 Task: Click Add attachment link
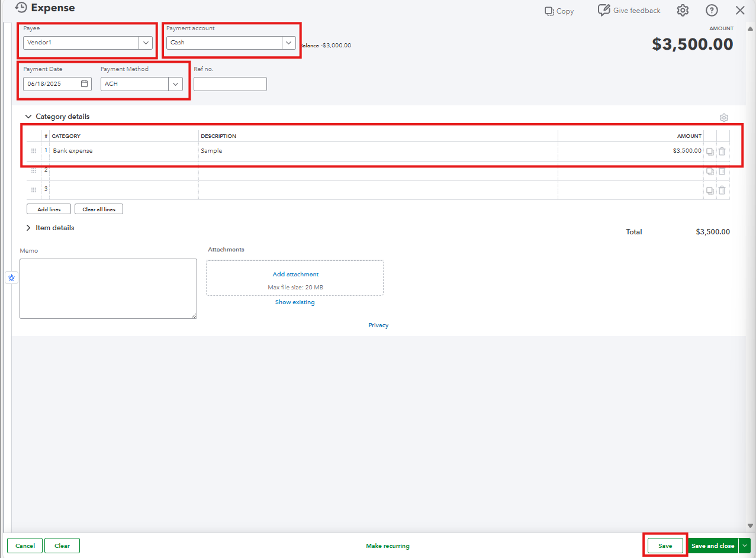click(295, 275)
